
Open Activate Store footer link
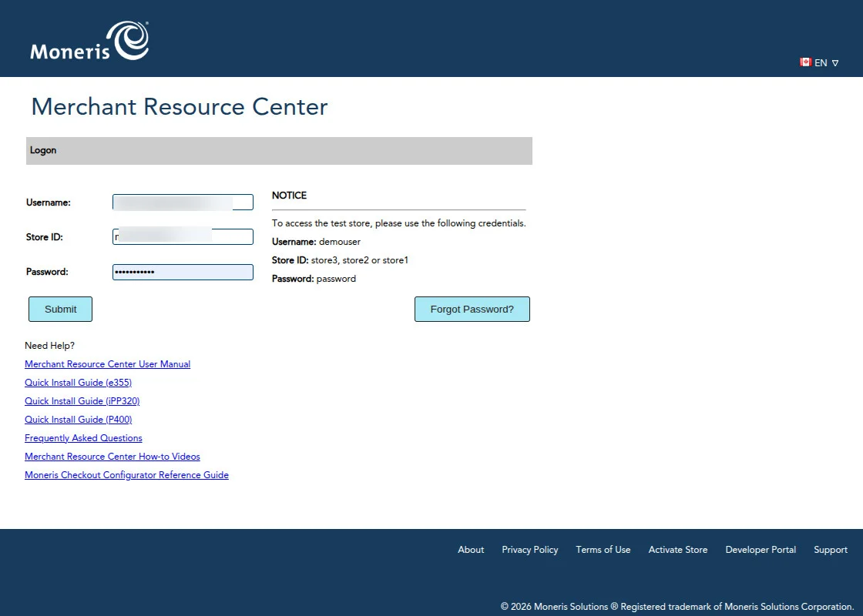(x=678, y=550)
